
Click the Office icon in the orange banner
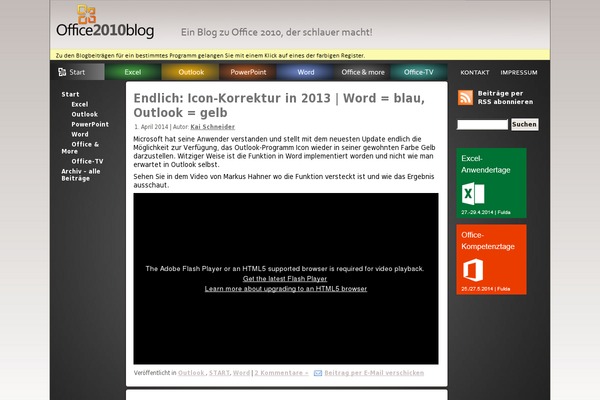(473, 270)
